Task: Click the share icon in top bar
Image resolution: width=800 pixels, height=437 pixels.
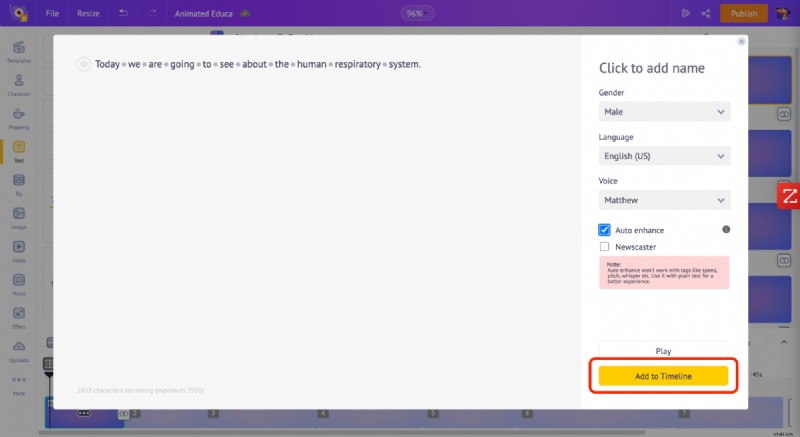Action: tap(707, 13)
